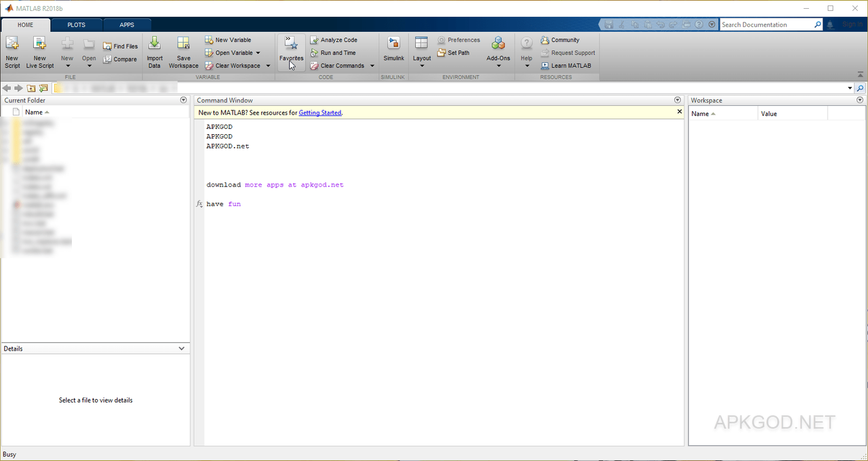Go back to the previous folder
This screenshot has height=461, width=868.
point(7,88)
